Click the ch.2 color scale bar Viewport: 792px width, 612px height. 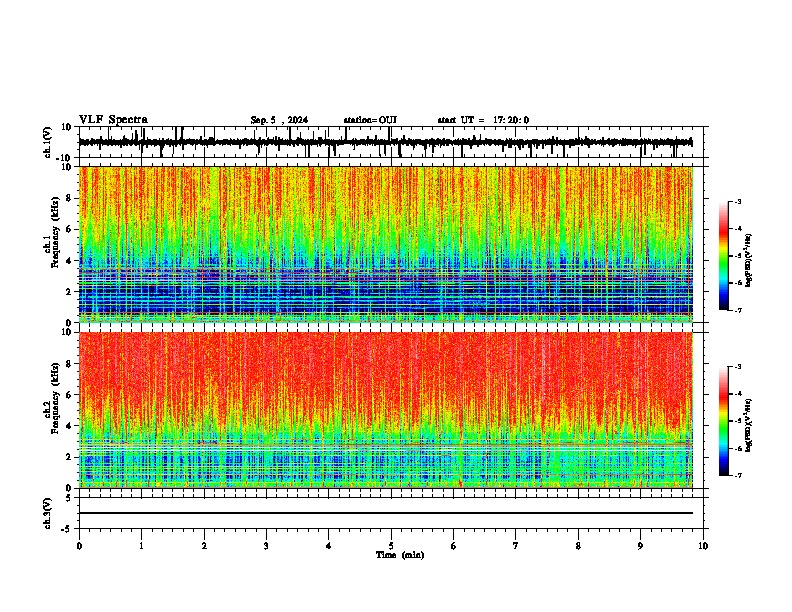click(x=724, y=421)
